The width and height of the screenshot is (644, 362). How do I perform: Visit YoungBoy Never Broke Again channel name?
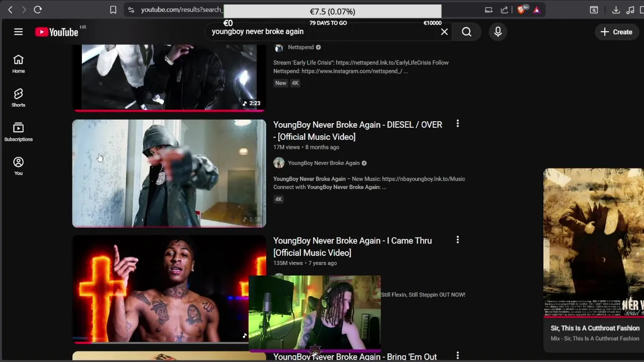click(324, 163)
